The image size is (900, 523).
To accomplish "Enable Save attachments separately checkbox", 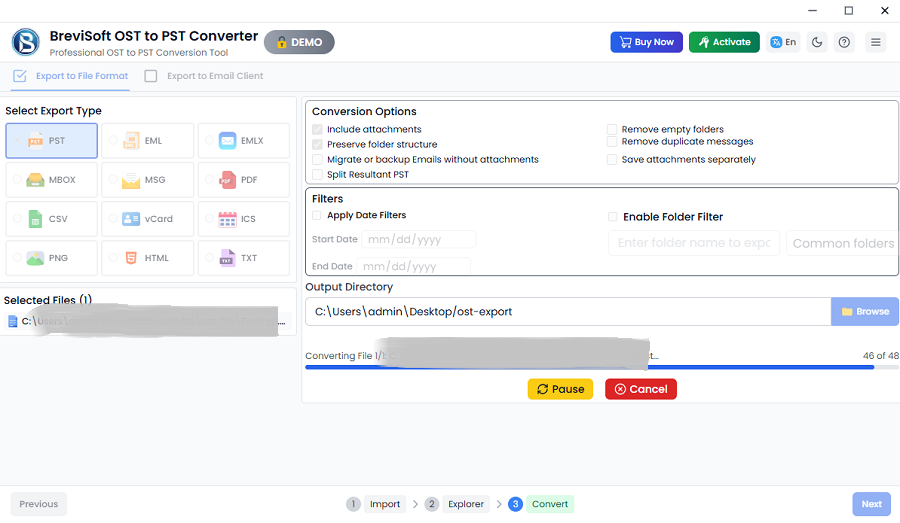I will coord(612,159).
